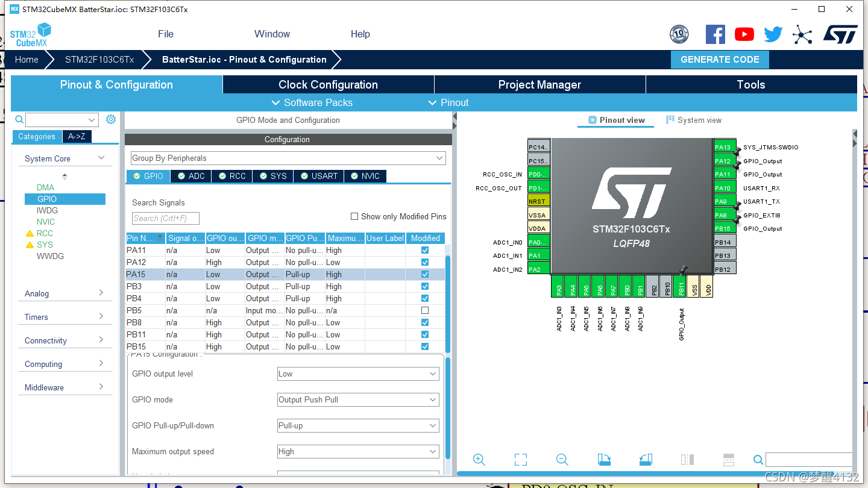Toggle Modified checkbox for PB11 row
Screen dimensions: 868x488
pyautogui.click(x=425, y=334)
